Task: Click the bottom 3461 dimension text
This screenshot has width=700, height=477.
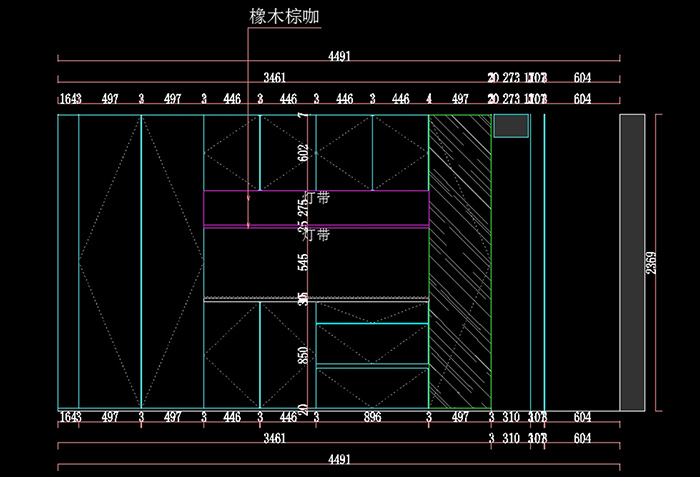Action: (274, 438)
